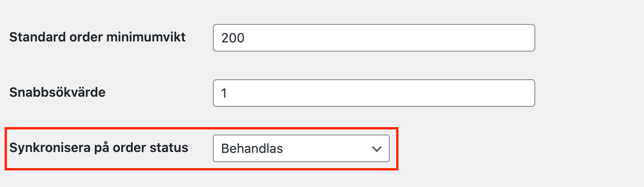Image resolution: width=644 pixels, height=187 pixels.
Task: Show options for the Behandlas status selector
Action: pos(301,148)
